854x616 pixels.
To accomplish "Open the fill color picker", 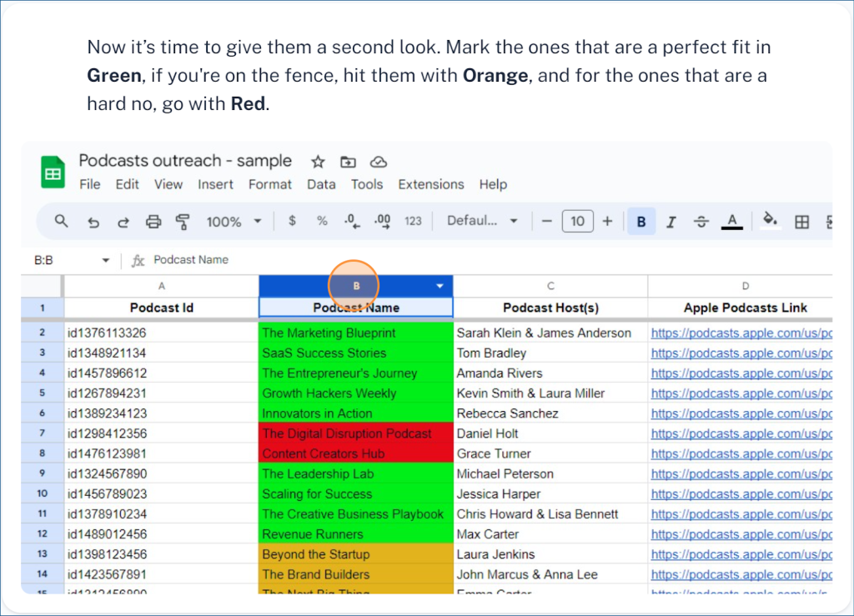I will click(770, 220).
